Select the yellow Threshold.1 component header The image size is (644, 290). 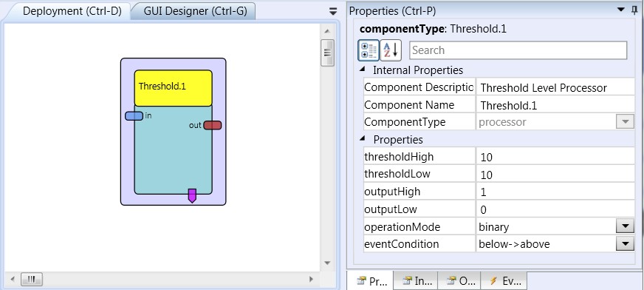pyautogui.click(x=174, y=88)
